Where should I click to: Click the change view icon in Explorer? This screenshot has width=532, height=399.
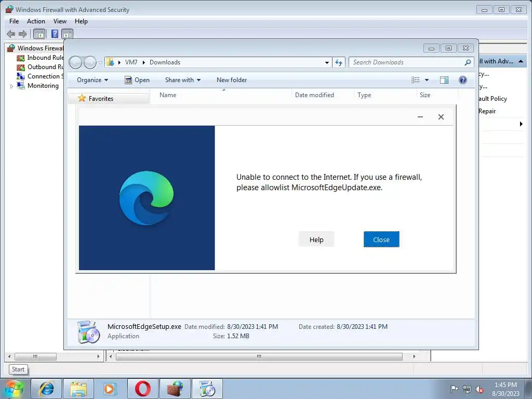[x=415, y=80]
